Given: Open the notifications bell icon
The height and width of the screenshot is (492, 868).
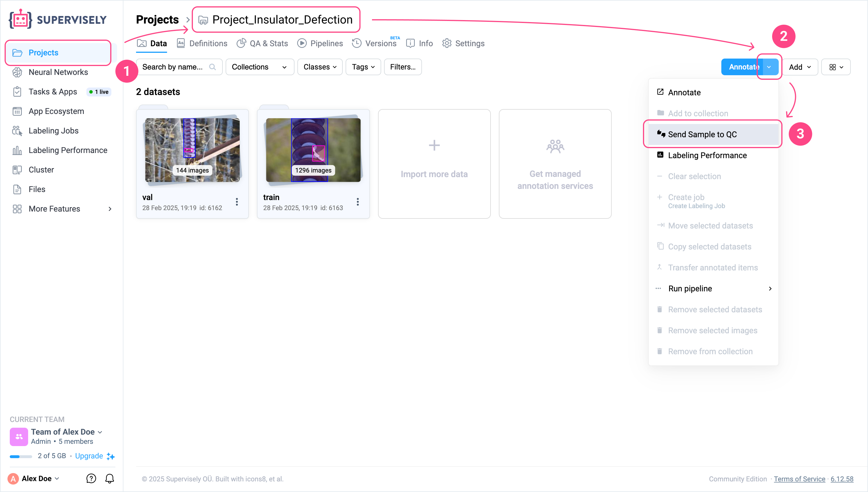Looking at the screenshot, I should click(x=109, y=478).
